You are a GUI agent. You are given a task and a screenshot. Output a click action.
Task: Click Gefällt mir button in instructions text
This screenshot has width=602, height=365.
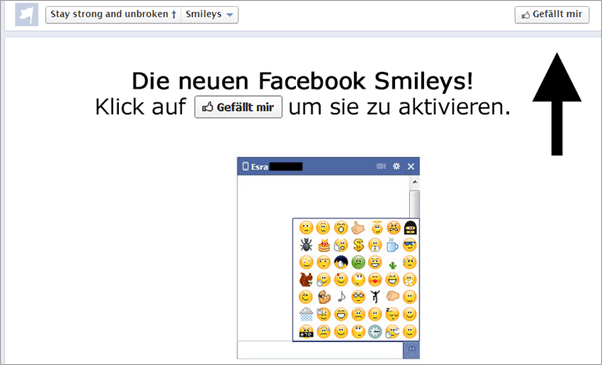[238, 107]
